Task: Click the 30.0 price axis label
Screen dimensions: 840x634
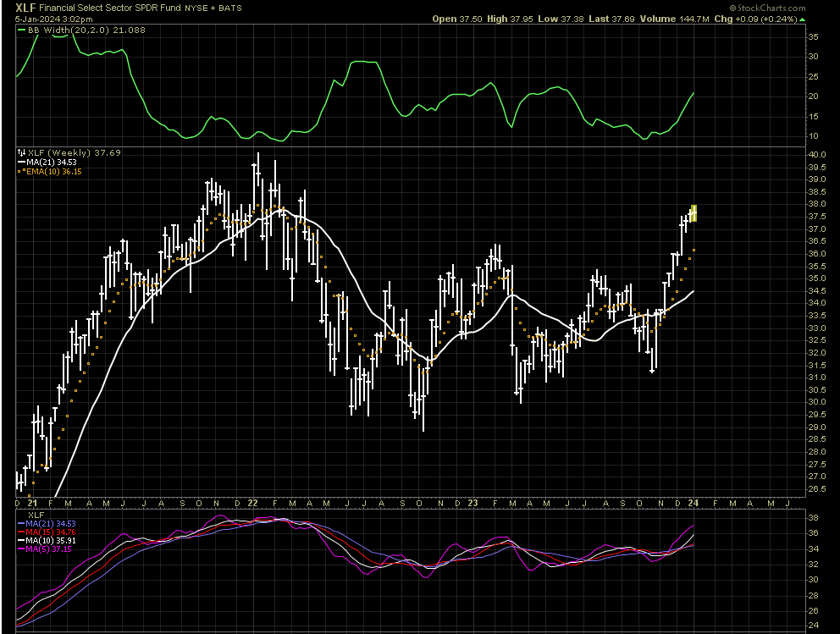Action: 816,402
